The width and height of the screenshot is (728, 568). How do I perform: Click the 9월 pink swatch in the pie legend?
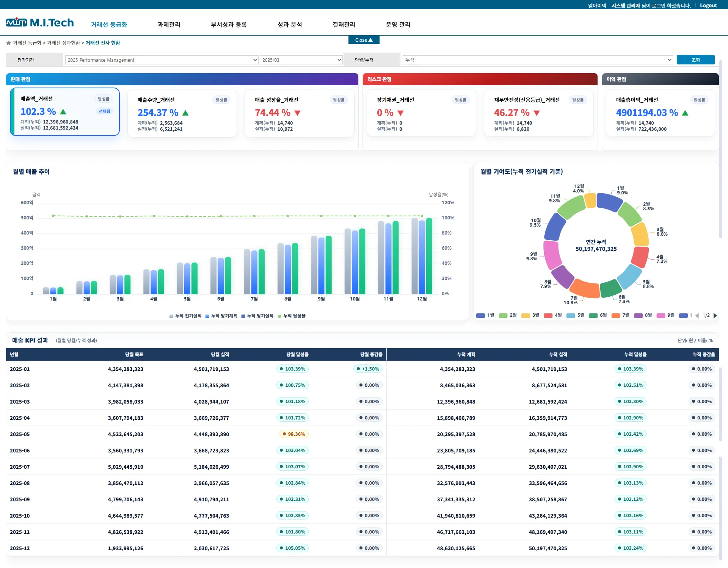tap(661, 316)
